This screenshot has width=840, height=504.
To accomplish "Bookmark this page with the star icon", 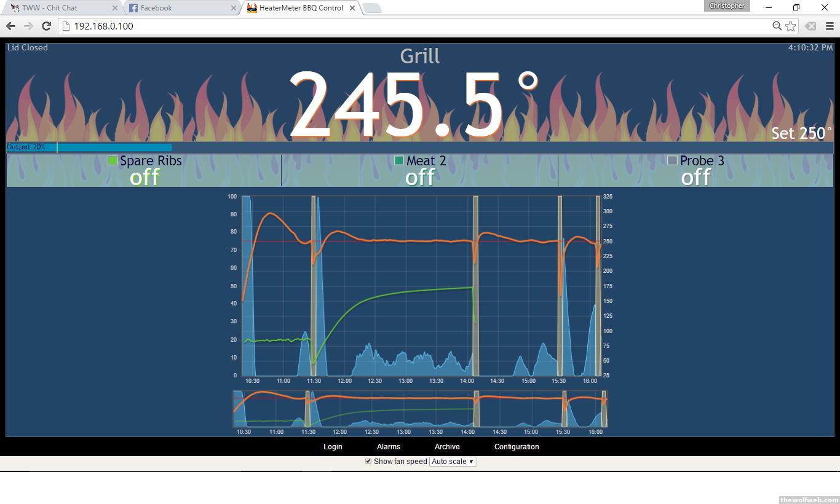I will coord(791,26).
